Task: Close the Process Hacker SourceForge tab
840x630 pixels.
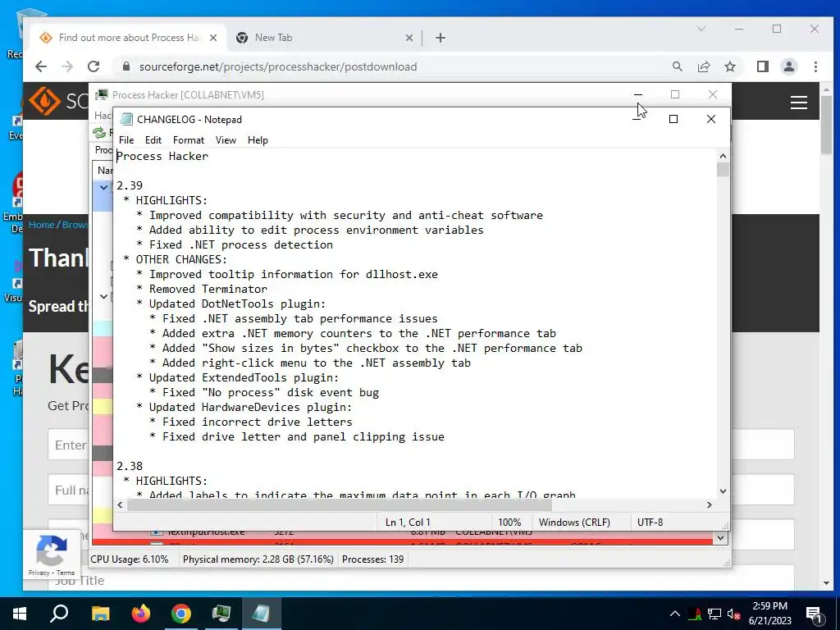Action: (x=213, y=38)
